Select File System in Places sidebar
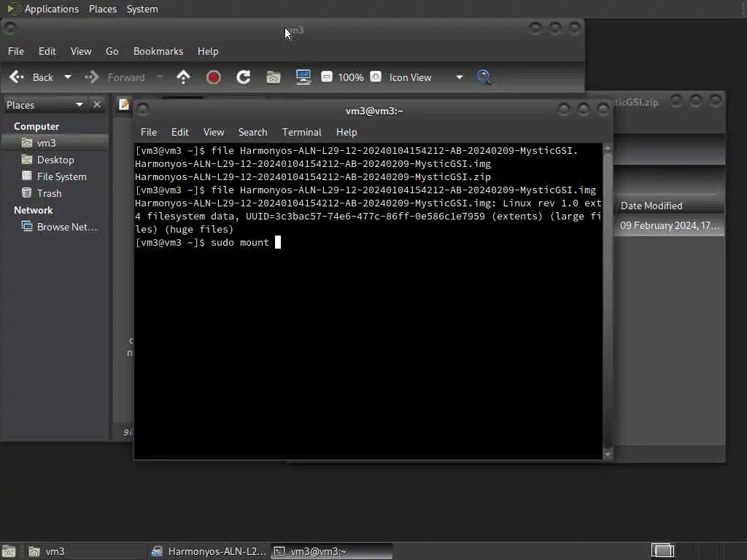The image size is (747, 560). 55,176
